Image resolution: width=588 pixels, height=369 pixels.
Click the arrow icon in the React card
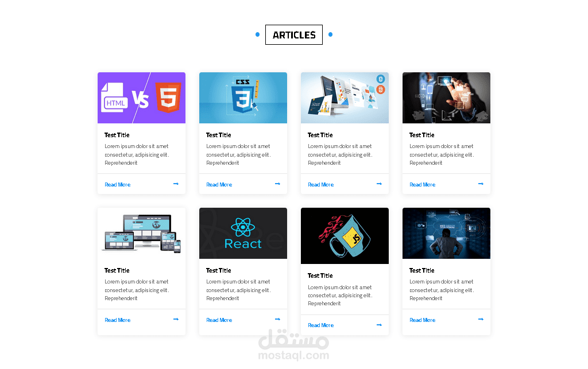pos(277,320)
